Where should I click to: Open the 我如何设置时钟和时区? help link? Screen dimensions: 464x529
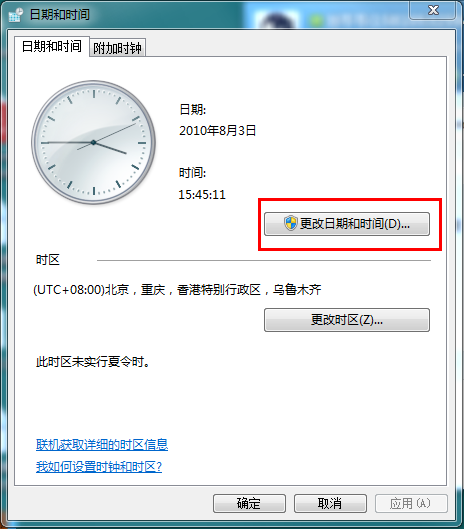pos(99,467)
